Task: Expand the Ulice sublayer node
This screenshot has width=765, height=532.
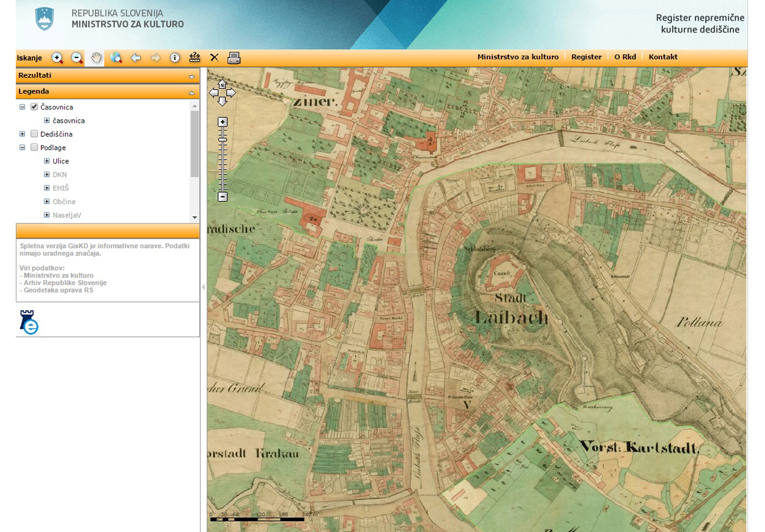Action: coord(47,161)
